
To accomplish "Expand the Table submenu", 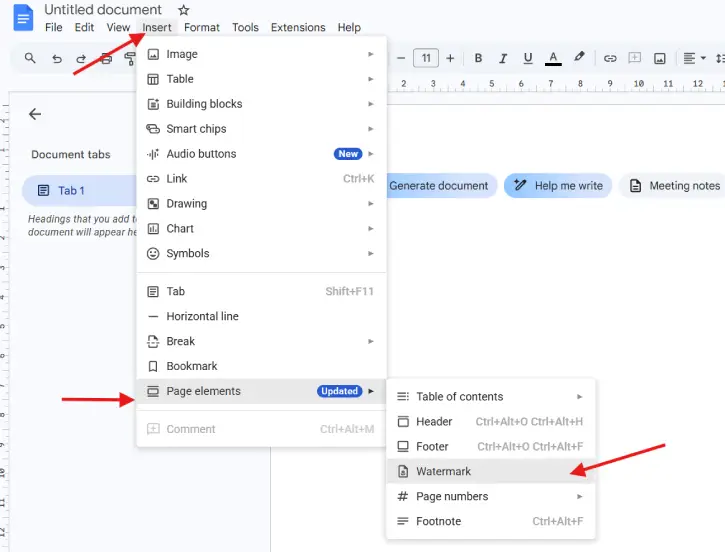I will click(x=261, y=79).
